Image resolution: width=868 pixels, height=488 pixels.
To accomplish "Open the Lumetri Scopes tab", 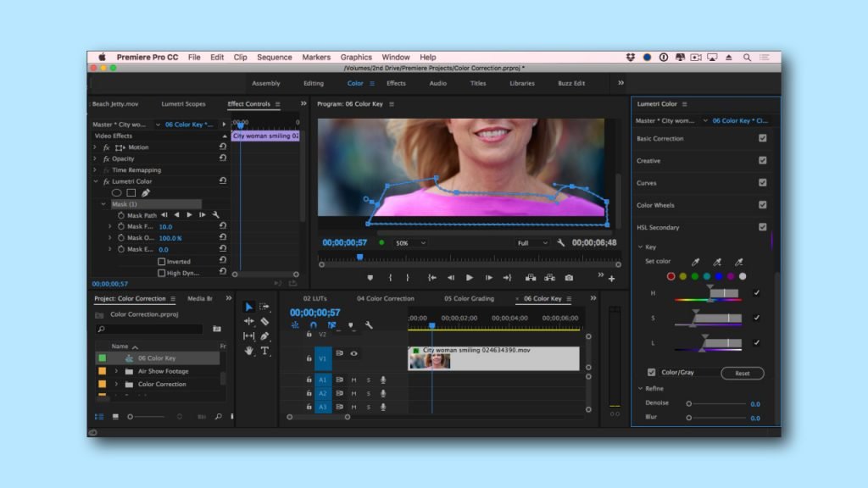I will [x=183, y=104].
